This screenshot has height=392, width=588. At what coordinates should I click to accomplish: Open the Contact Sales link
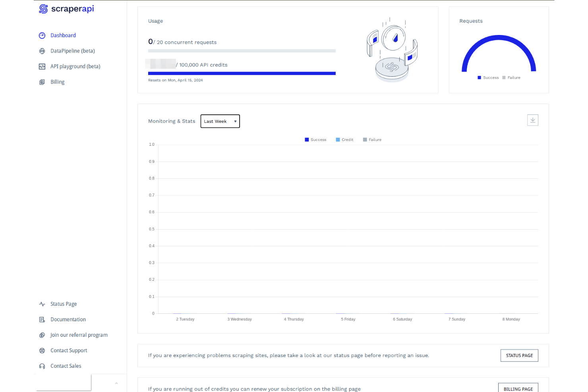pos(66,366)
